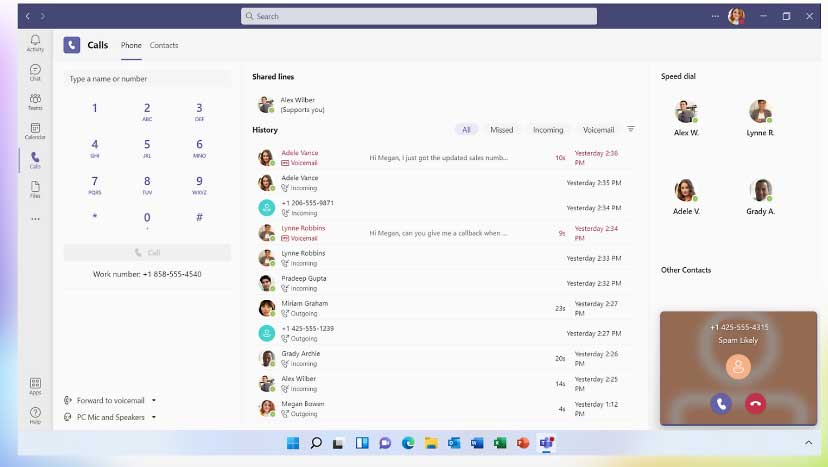Open Apps in the left sidebar
The height and width of the screenshot is (467, 828).
(35, 386)
